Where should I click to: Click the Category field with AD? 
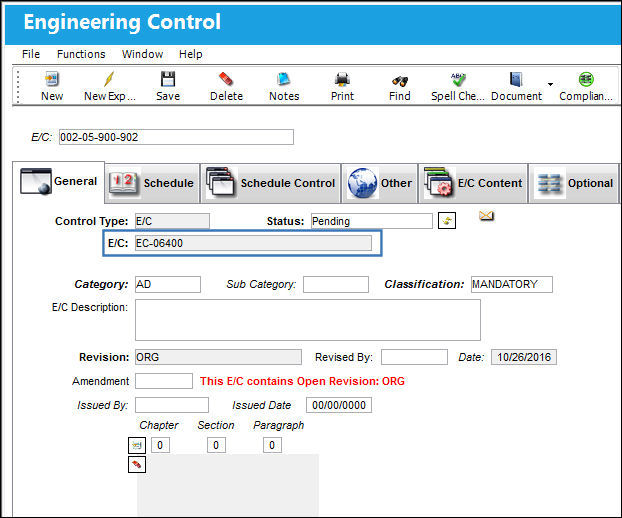[x=168, y=284]
